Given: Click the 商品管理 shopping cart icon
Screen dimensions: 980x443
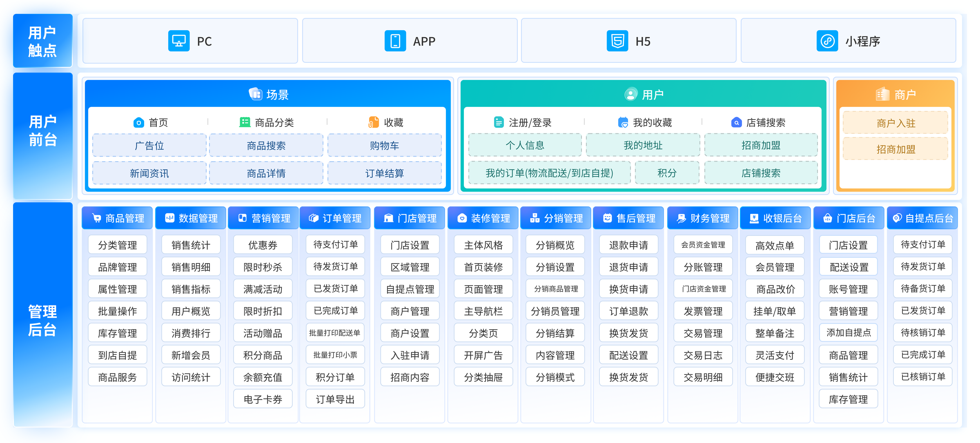Looking at the screenshot, I should (x=97, y=218).
